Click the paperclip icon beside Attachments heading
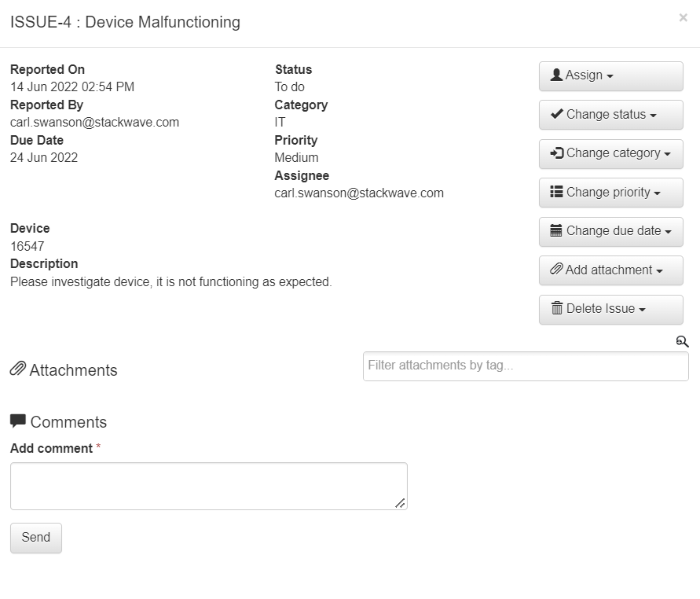Image resolution: width=700 pixels, height=599 pixels. pos(17,369)
